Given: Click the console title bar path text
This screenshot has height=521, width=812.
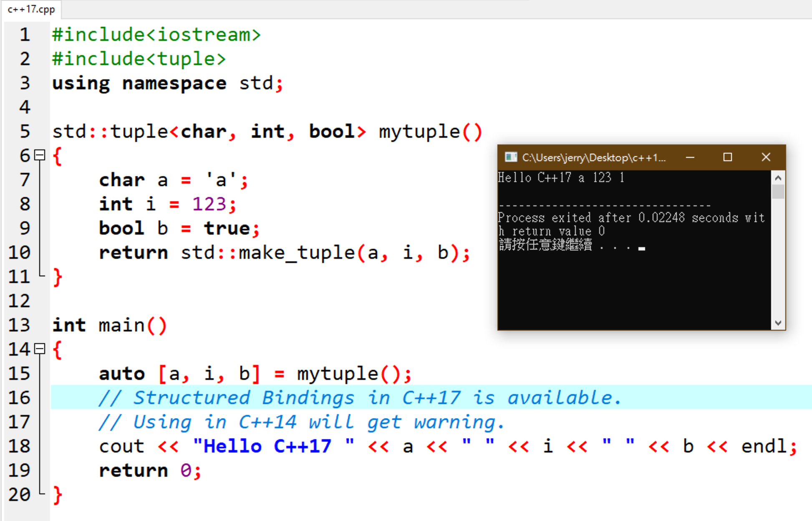Looking at the screenshot, I should tap(593, 157).
